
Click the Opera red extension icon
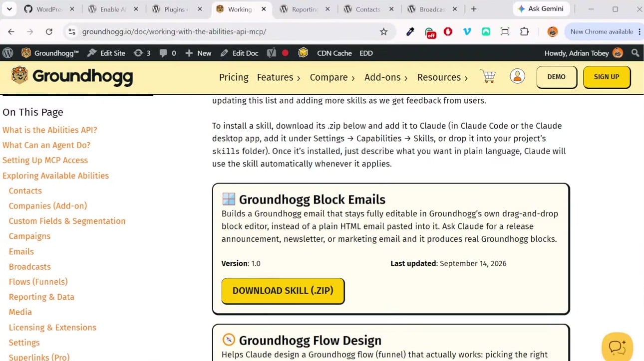(x=448, y=31)
